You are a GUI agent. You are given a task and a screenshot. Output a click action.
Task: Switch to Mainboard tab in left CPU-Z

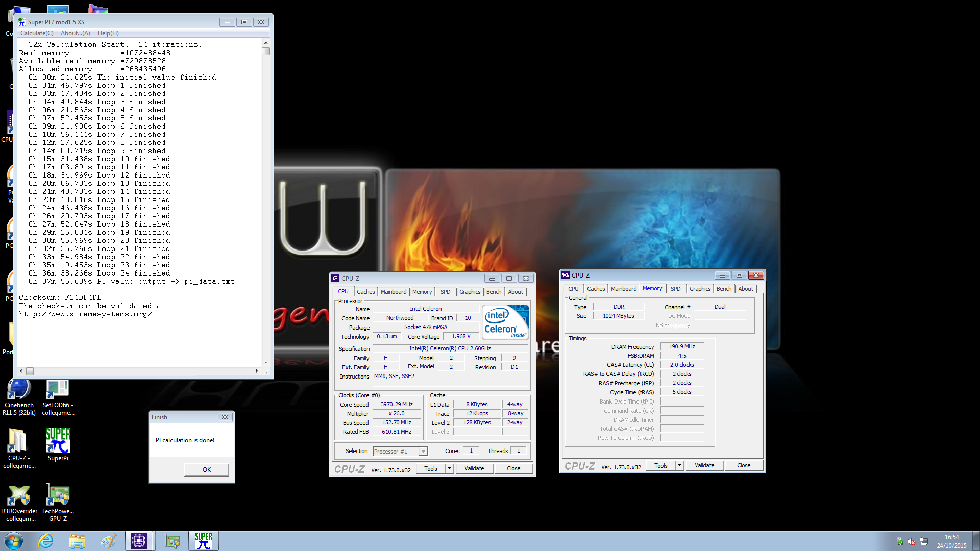point(394,292)
